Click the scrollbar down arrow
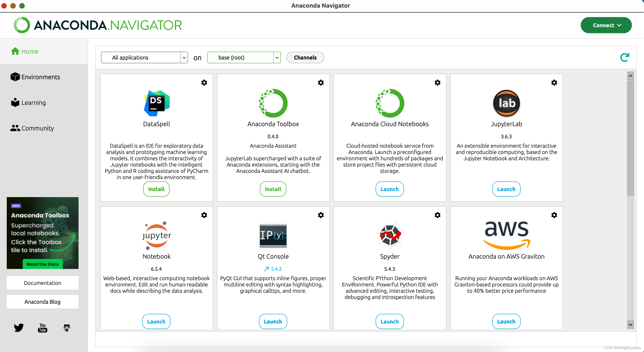The image size is (644, 352). (x=631, y=325)
